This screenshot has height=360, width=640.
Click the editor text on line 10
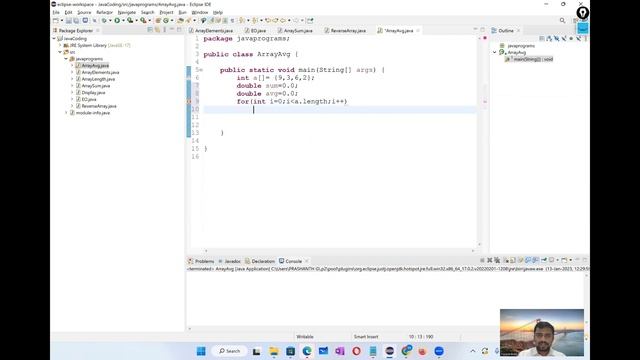(340, 109)
